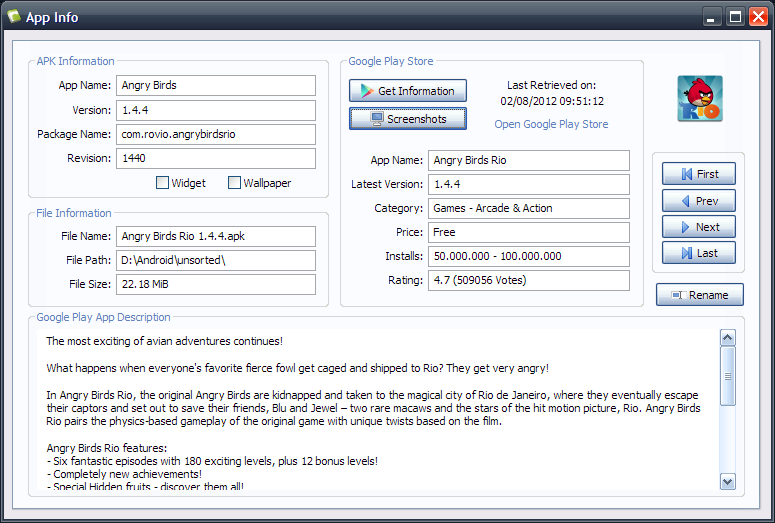
Task: Click the Google Play App Description text area
Action: point(378,410)
